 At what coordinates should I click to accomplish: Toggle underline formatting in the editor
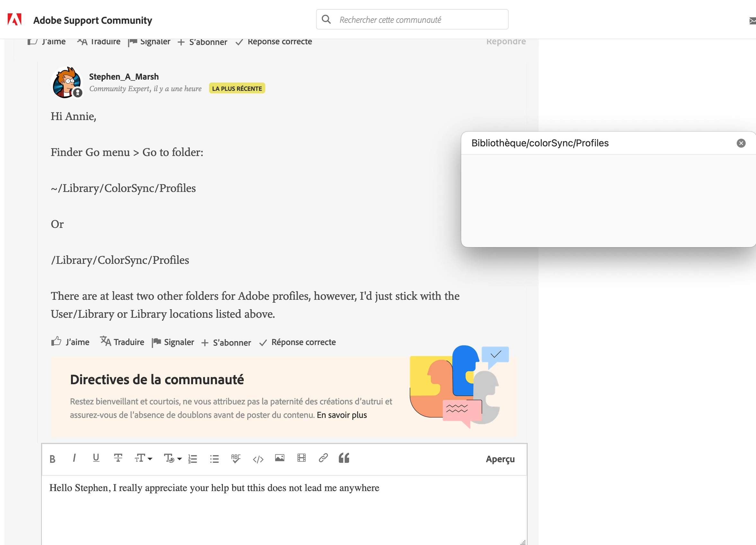point(96,458)
